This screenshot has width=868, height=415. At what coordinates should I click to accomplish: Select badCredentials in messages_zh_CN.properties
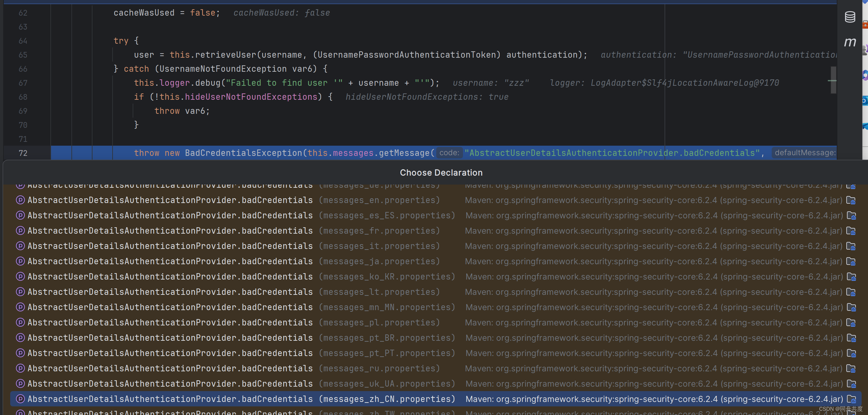pyautogui.click(x=436, y=399)
